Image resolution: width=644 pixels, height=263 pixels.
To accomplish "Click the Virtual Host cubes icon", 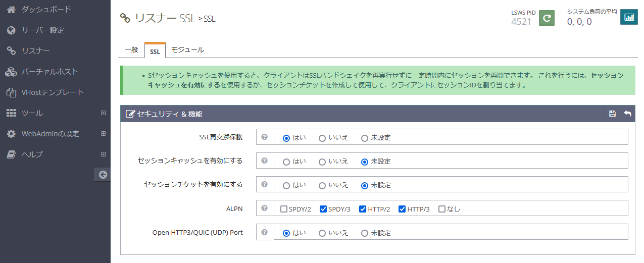I will (x=11, y=72).
